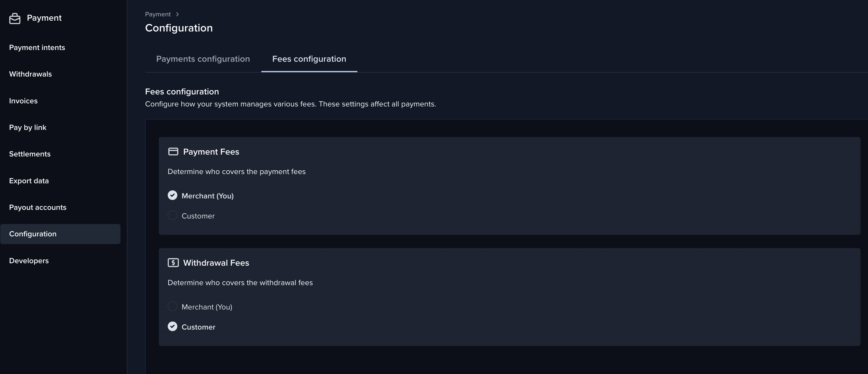Switch to the Payments configuration tab

[x=203, y=59]
